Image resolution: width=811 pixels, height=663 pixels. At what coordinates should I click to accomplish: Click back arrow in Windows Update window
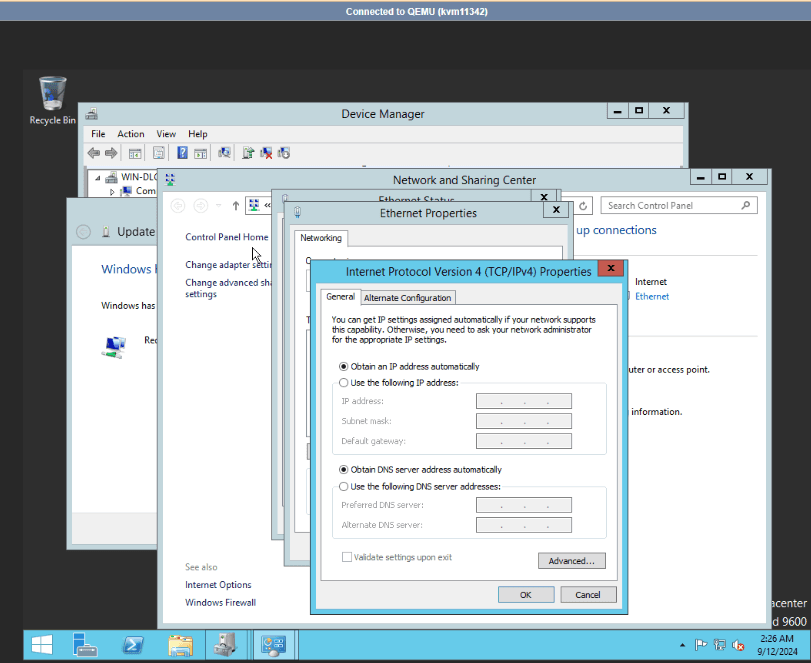pyautogui.click(x=83, y=232)
